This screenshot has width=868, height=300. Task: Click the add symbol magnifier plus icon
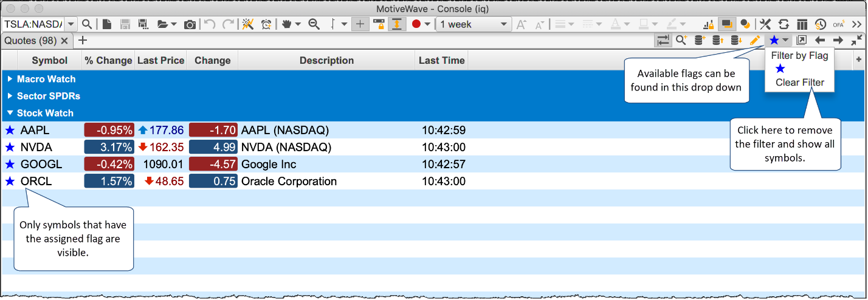pyautogui.click(x=681, y=41)
